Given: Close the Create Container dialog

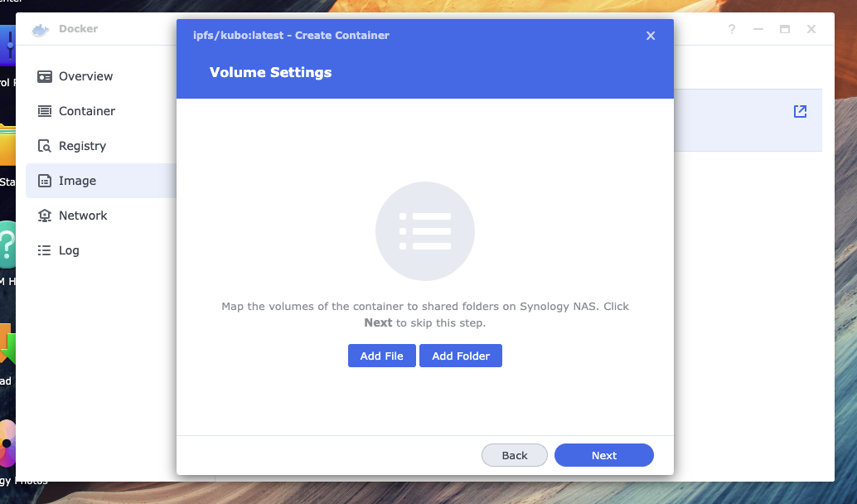Looking at the screenshot, I should point(651,36).
